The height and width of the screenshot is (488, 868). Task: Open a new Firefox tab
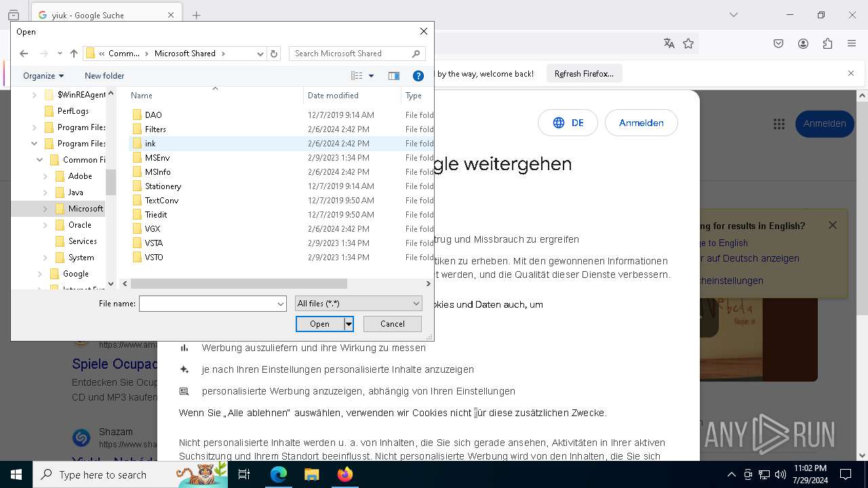[197, 15]
